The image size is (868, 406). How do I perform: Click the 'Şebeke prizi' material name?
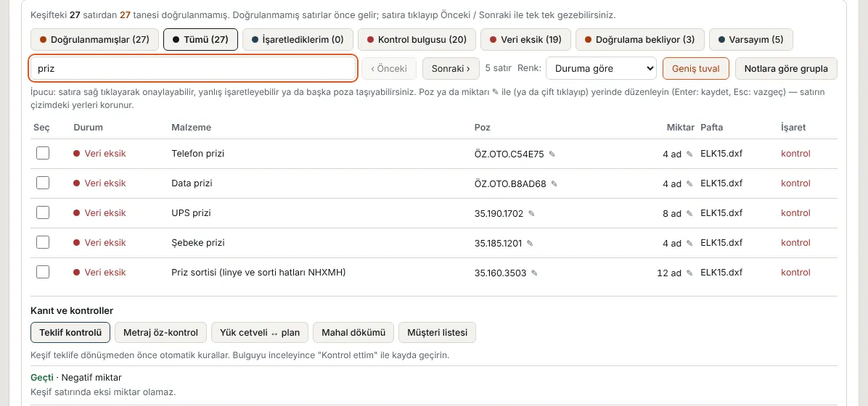(198, 242)
